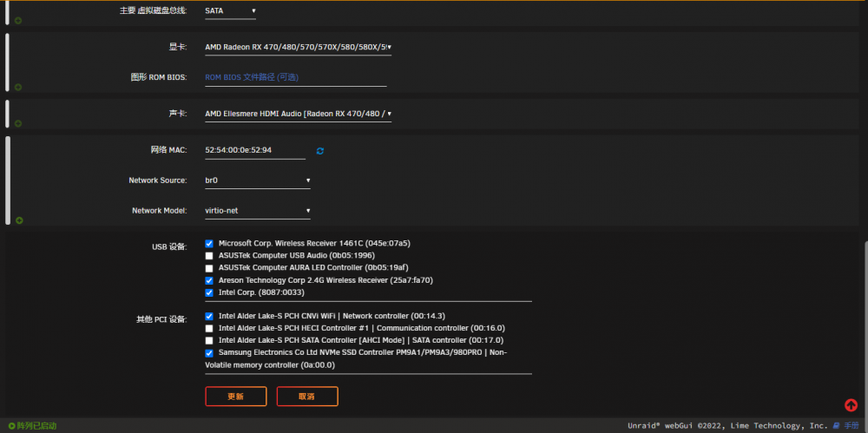868x433 pixels.
Task: Check ASUSTek Computer AURA LED Controller
Action: [209, 268]
